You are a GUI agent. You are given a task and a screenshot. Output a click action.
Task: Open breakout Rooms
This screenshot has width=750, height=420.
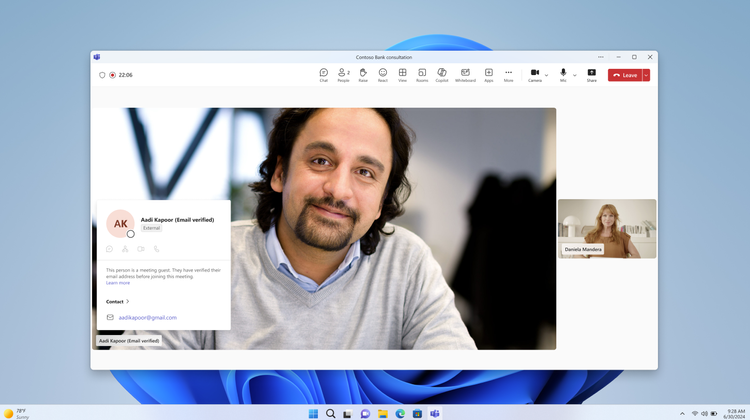422,75
